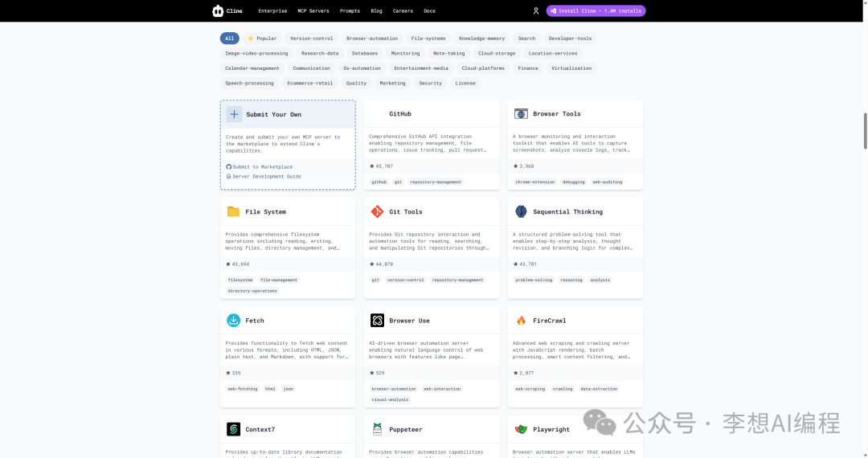Select the All category filter
This screenshot has width=868, height=458.
point(229,39)
